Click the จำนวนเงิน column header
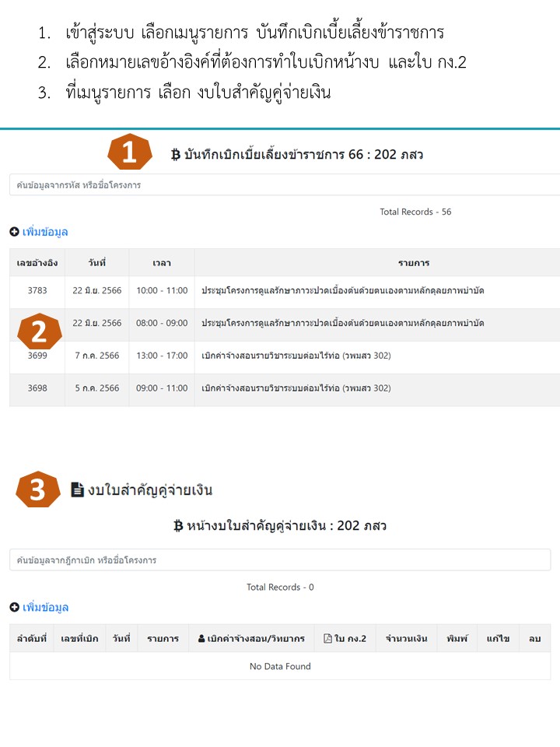 pyautogui.click(x=406, y=638)
